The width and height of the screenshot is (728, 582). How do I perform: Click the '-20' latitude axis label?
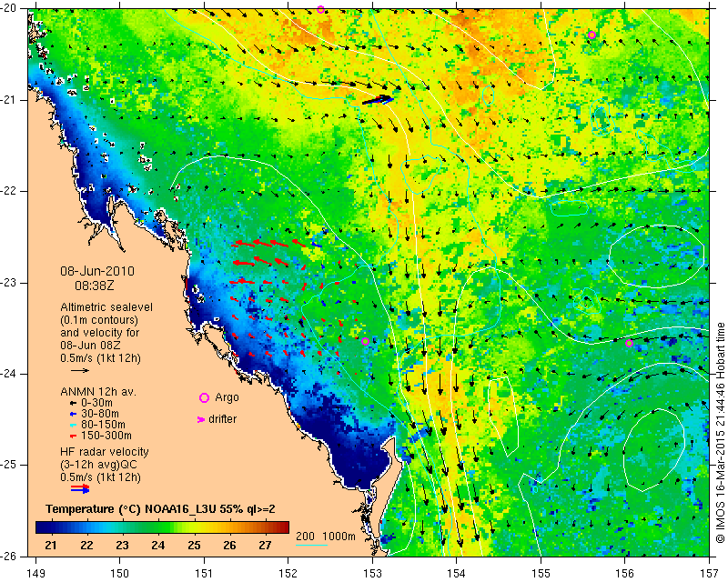point(10,8)
